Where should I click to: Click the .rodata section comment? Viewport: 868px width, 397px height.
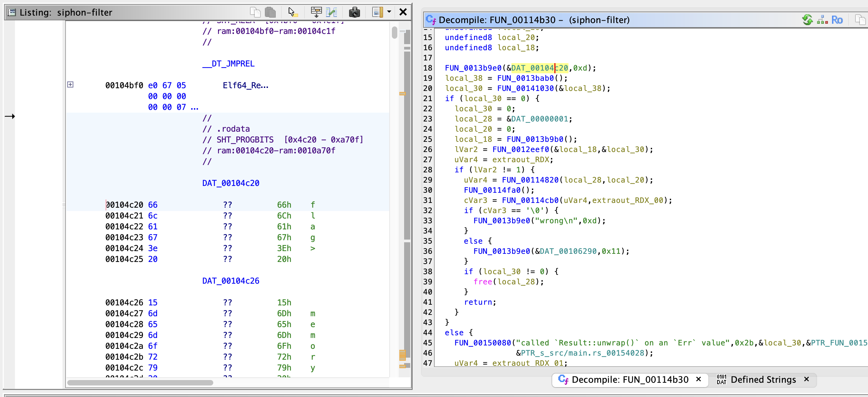click(226, 129)
